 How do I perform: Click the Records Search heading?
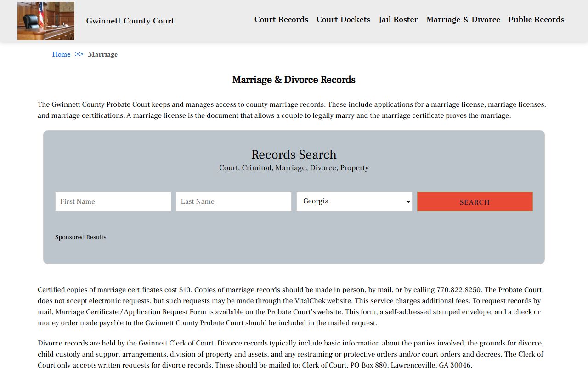point(294,155)
